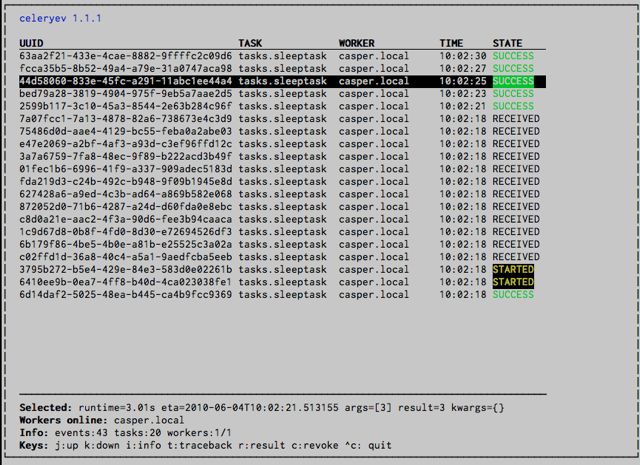Select the task row starting with 63aa2f21

click(x=125, y=56)
